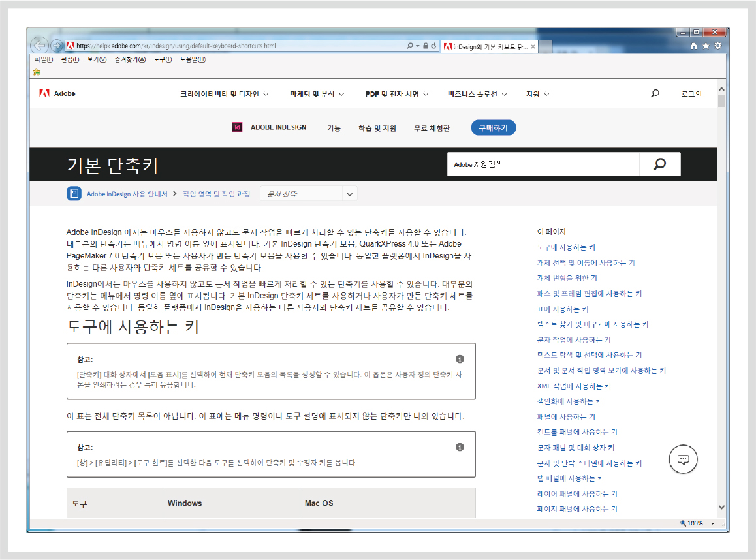Click the Refresh page icon

433,46
